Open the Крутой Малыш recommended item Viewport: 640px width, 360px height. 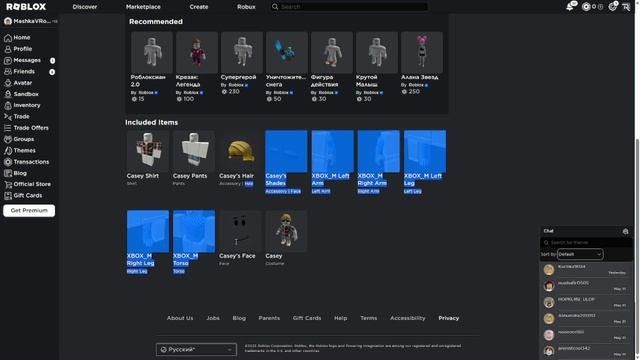coord(377,67)
